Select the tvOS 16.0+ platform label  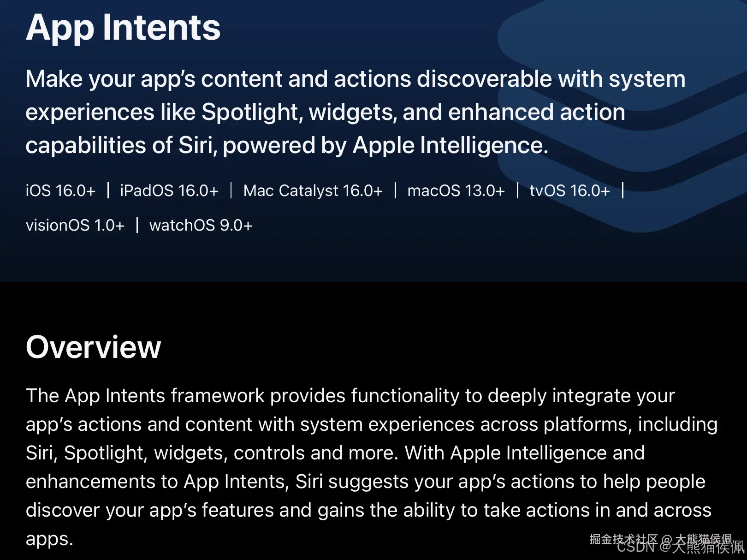tap(569, 191)
